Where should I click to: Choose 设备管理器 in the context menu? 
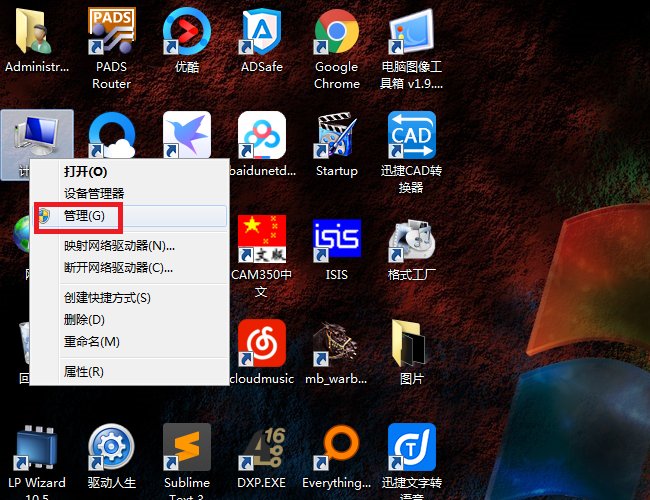[x=130, y=193]
